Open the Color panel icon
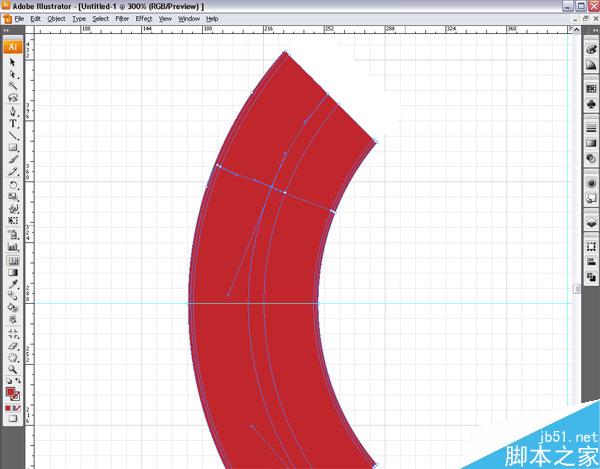This screenshot has height=469, width=600. pos(591,50)
